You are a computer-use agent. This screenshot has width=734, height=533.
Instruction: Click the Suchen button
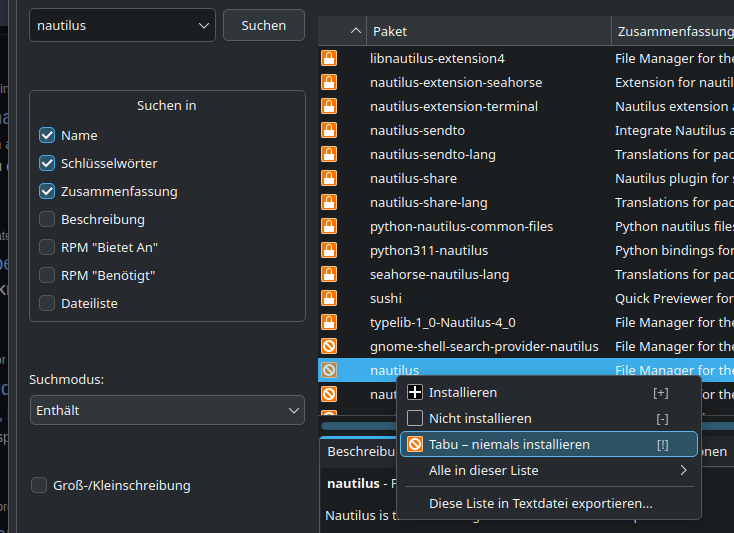(x=264, y=25)
